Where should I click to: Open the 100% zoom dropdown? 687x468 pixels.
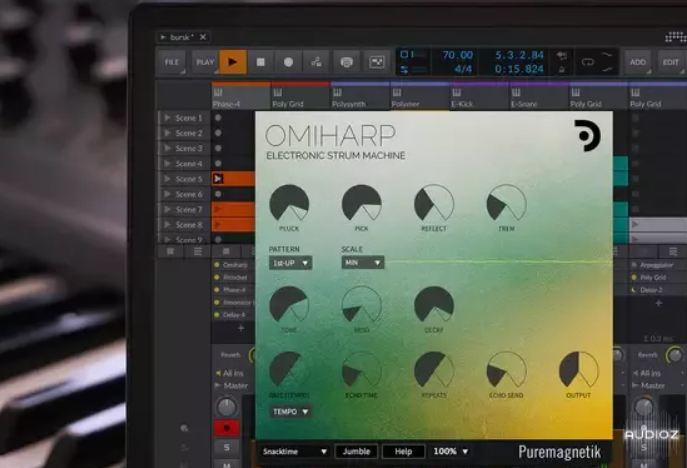[x=450, y=451]
